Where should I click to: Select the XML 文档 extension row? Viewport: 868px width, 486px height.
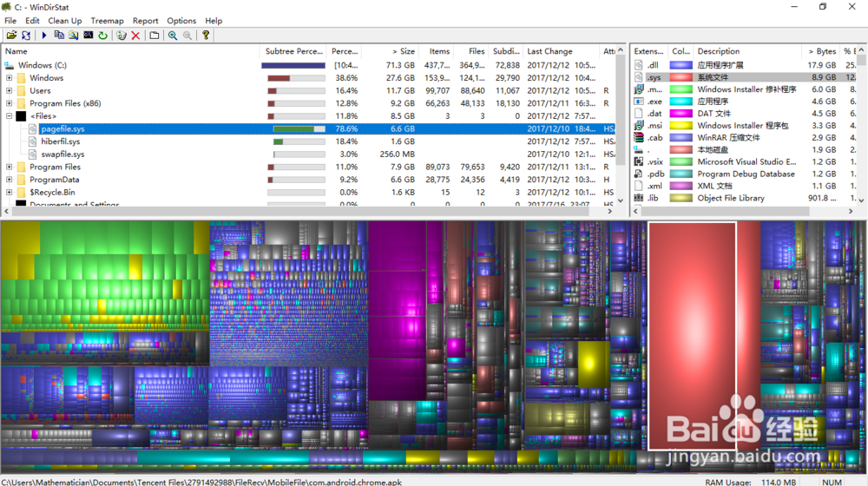pos(745,186)
